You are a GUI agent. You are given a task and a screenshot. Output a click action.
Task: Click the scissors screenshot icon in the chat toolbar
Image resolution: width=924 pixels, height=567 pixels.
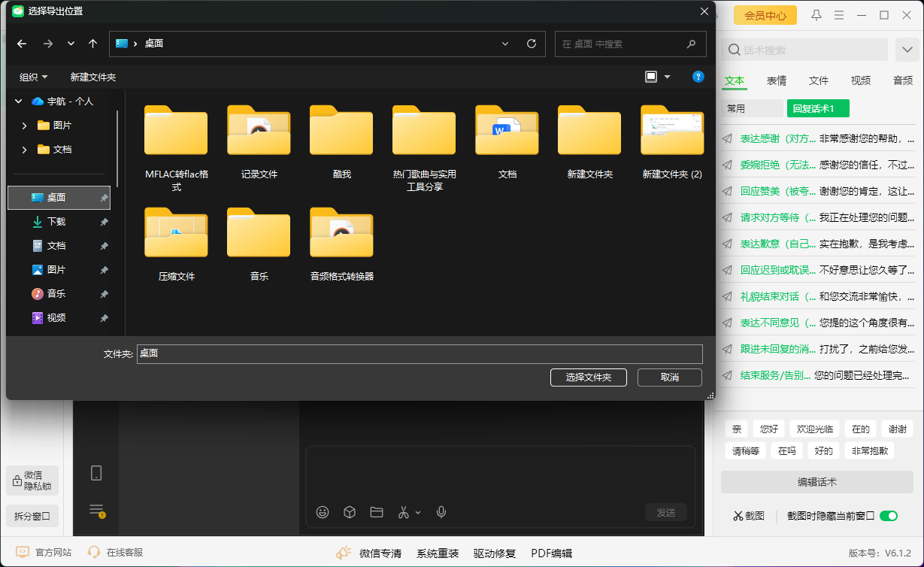404,512
